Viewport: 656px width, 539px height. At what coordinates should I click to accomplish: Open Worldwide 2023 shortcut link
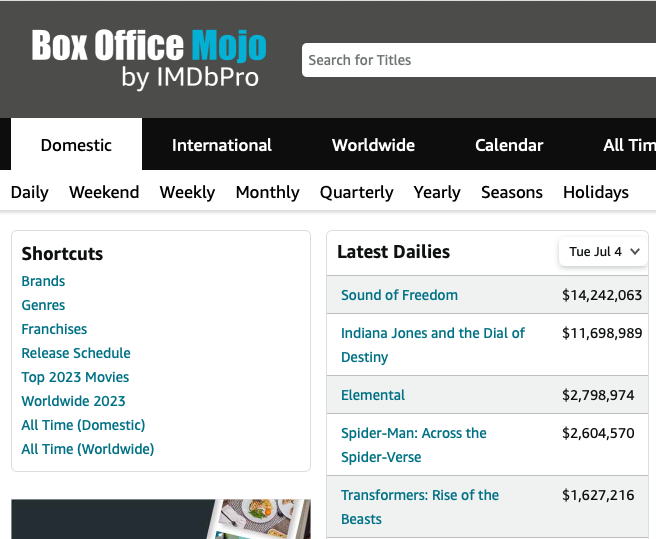click(73, 401)
